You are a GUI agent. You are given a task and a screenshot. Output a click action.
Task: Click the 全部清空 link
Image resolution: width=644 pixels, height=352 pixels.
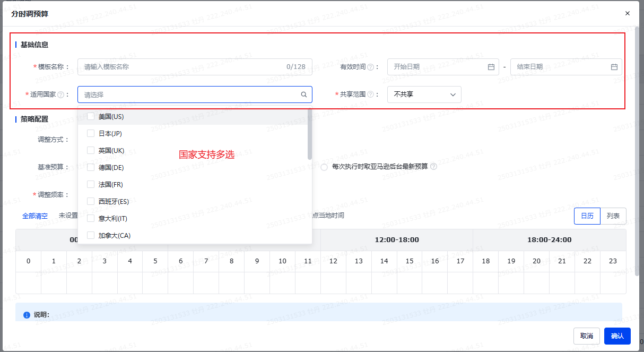tap(35, 216)
